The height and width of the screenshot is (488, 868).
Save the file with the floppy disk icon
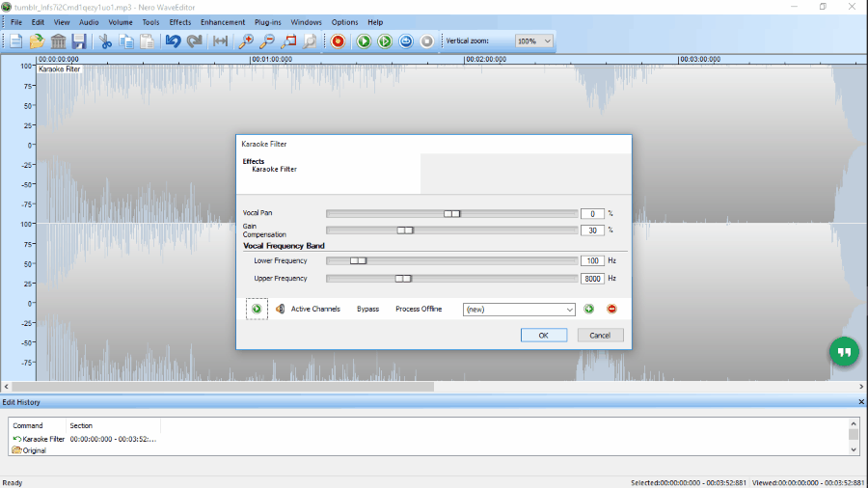pyautogui.click(x=79, y=41)
